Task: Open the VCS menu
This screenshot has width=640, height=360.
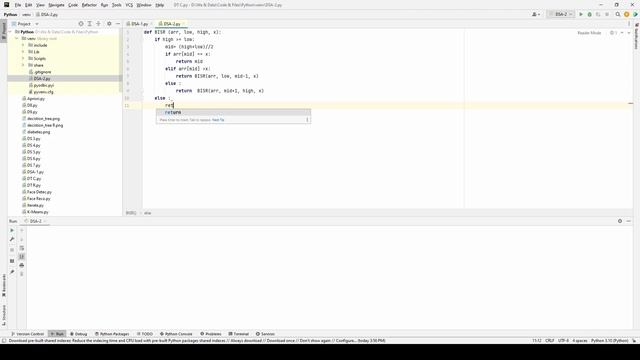Action: (129, 5)
